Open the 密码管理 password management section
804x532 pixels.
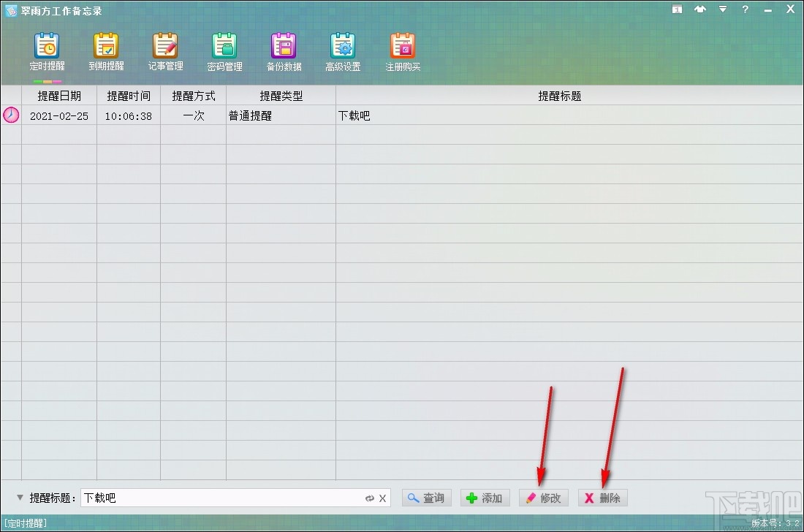pos(224,52)
